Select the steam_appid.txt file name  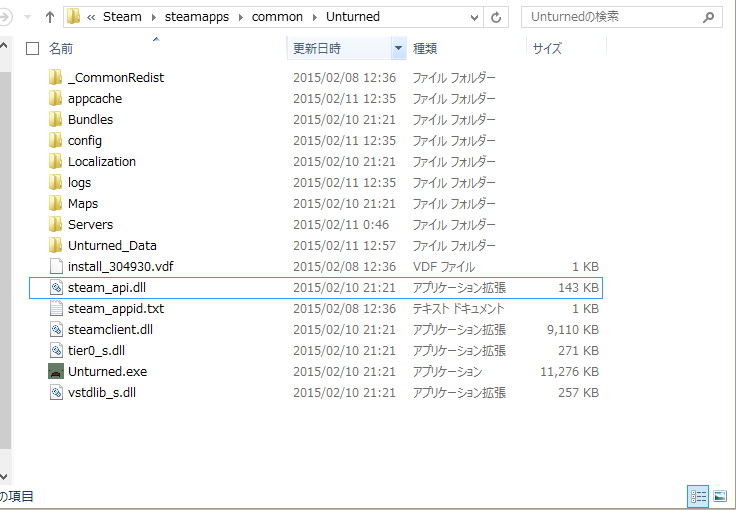tap(116, 309)
